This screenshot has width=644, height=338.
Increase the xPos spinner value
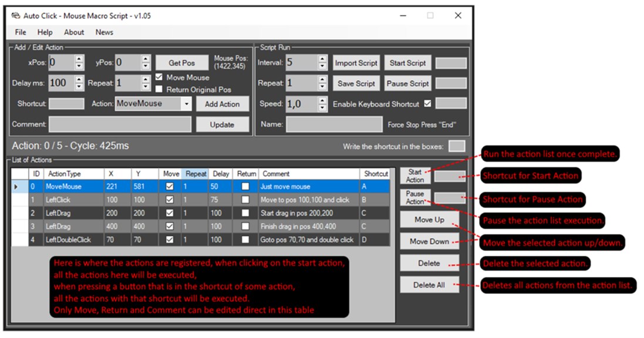pyautogui.click(x=79, y=59)
